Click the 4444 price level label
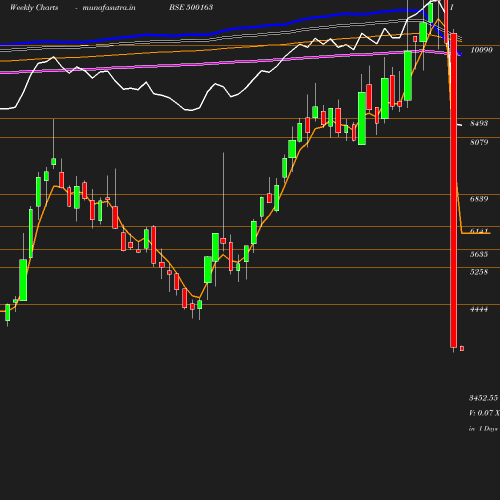 (x=479, y=309)
